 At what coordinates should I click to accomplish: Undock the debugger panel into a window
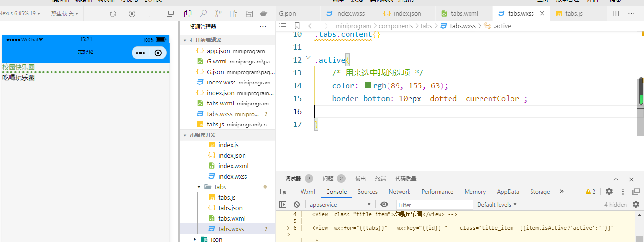click(636, 191)
